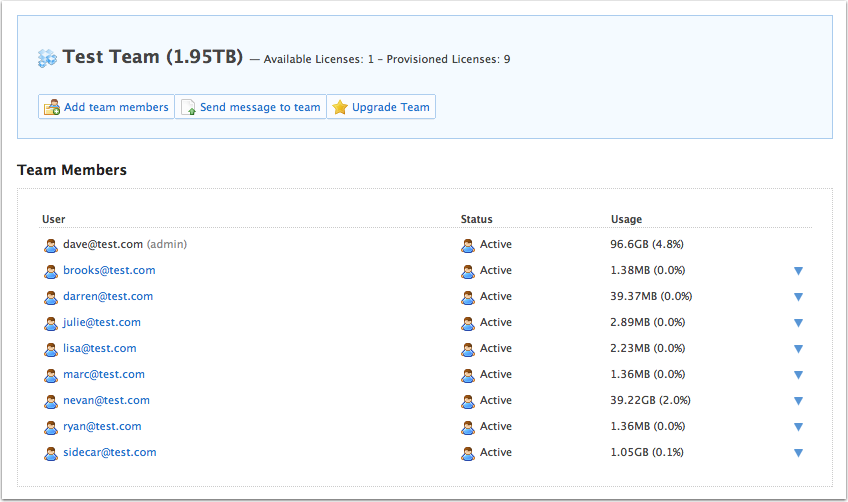This screenshot has width=848, height=502.
Task: Open the sidecar@test.com user link
Action: click(x=110, y=452)
